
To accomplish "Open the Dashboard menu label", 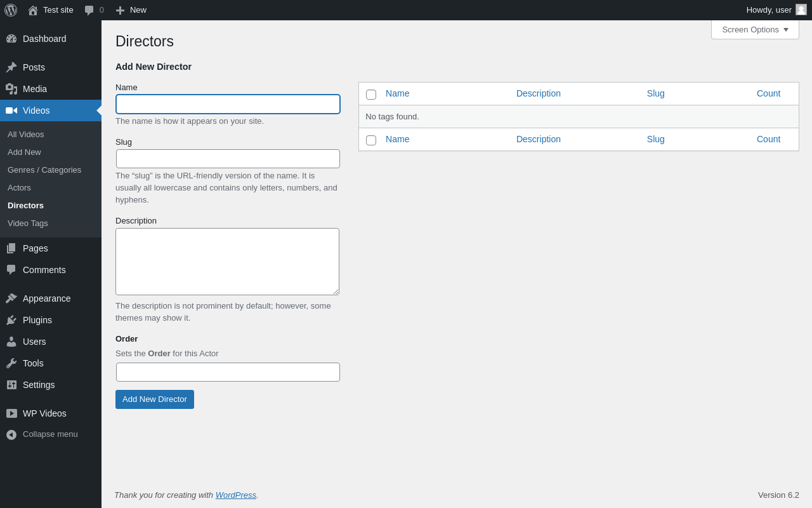I will [x=44, y=39].
